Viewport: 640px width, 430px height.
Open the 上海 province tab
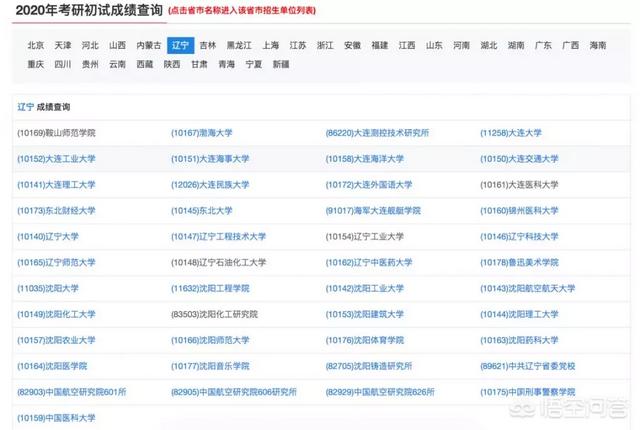tap(271, 45)
